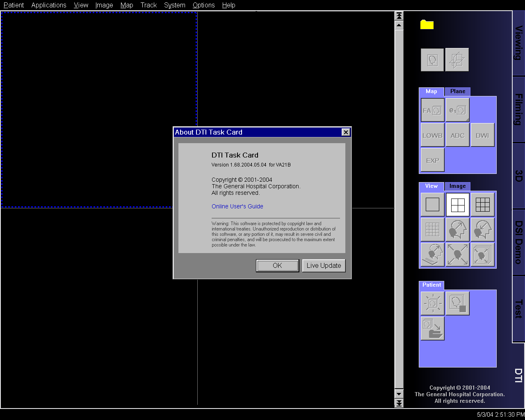The height and width of the screenshot is (420, 525).
Task: Choose the single-pane view layout
Action: 432,204
